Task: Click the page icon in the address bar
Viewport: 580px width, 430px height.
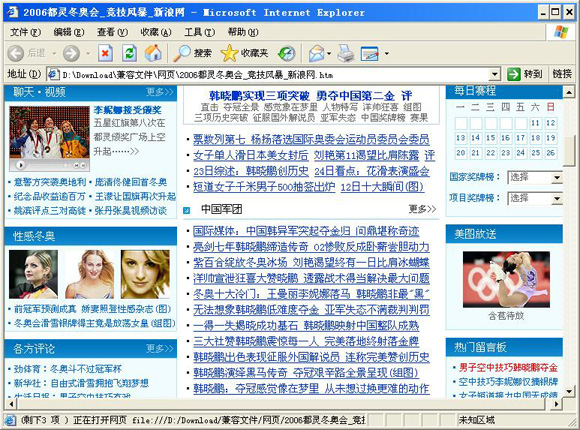Action: coord(53,74)
